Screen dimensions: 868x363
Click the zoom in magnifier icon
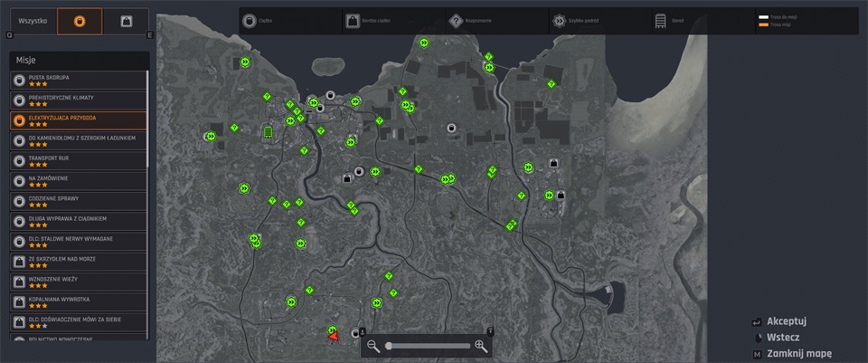tap(481, 347)
